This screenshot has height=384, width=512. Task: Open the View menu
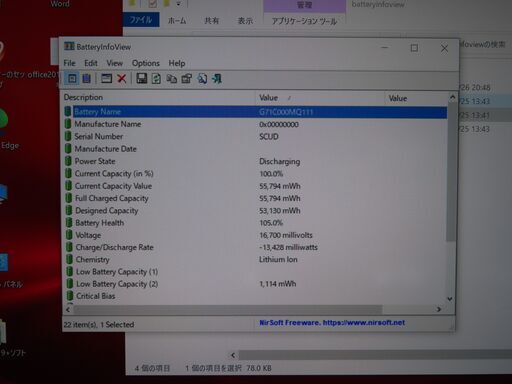[x=115, y=63]
